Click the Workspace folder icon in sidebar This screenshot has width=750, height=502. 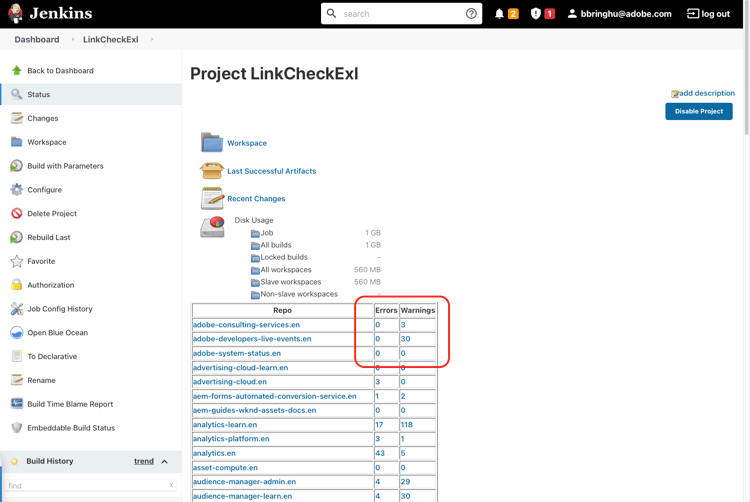click(17, 142)
